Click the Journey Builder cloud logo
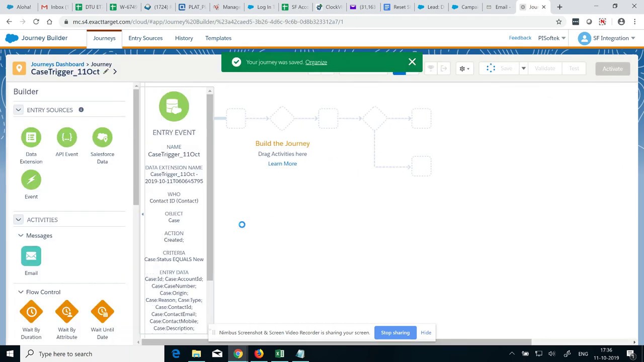Image resolution: width=644 pixels, height=362 pixels. 12,38
